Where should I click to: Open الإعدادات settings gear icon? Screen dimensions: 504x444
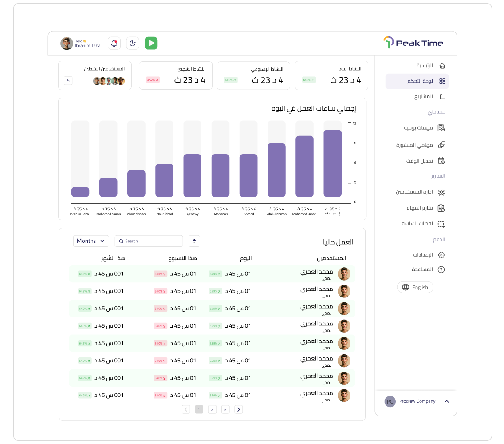(x=441, y=255)
